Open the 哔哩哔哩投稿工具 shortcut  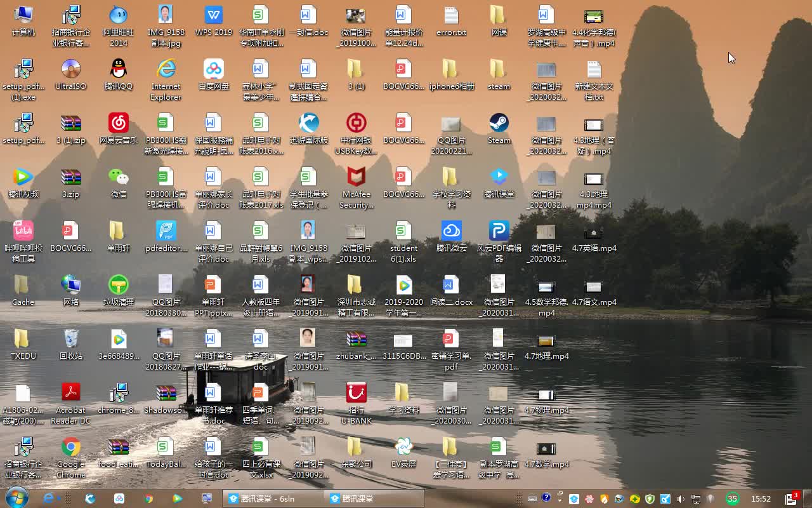pyautogui.click(x=23, y=243)
